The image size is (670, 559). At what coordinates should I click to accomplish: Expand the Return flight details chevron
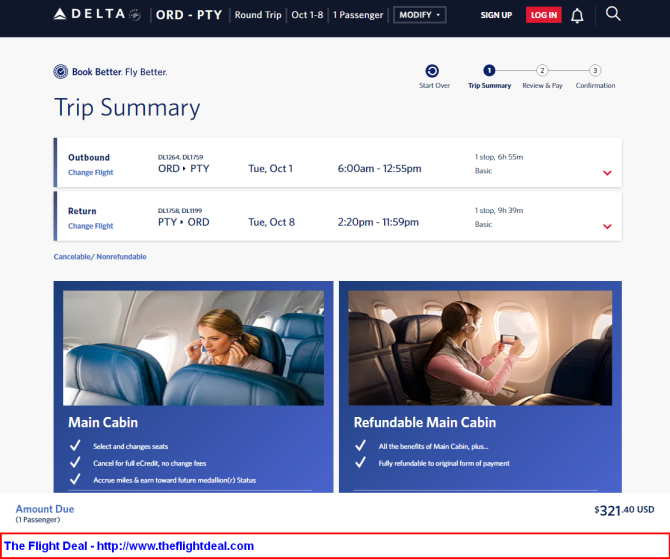(x=606, y=226)
